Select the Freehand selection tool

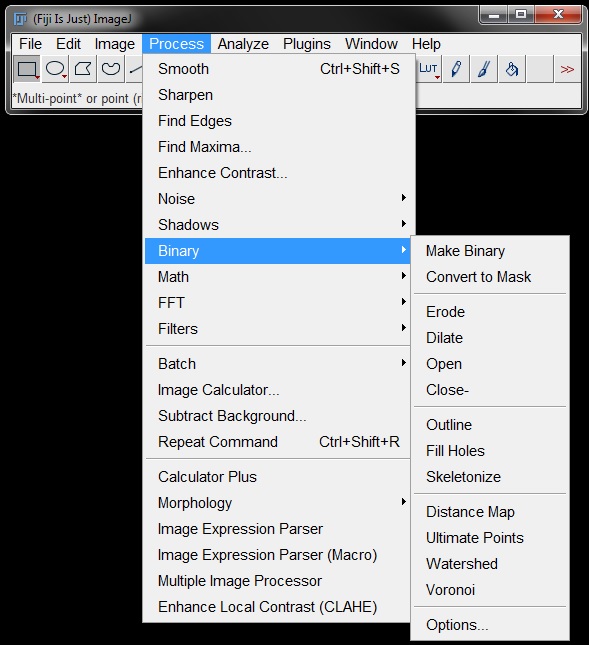click(111, 69)
